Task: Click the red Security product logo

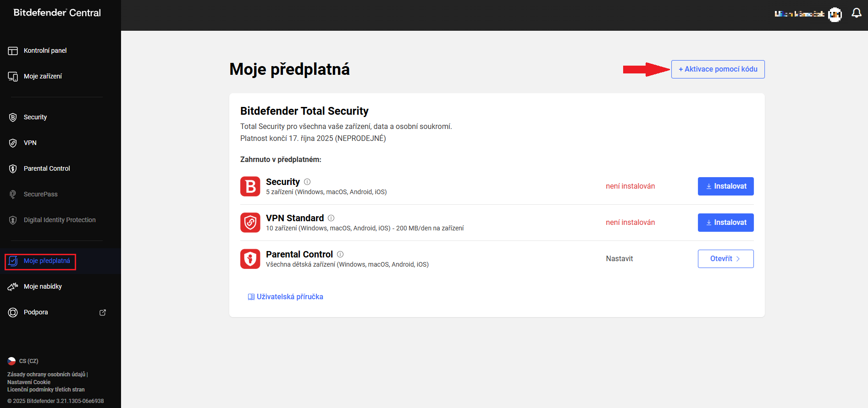Action: point(250,186)
